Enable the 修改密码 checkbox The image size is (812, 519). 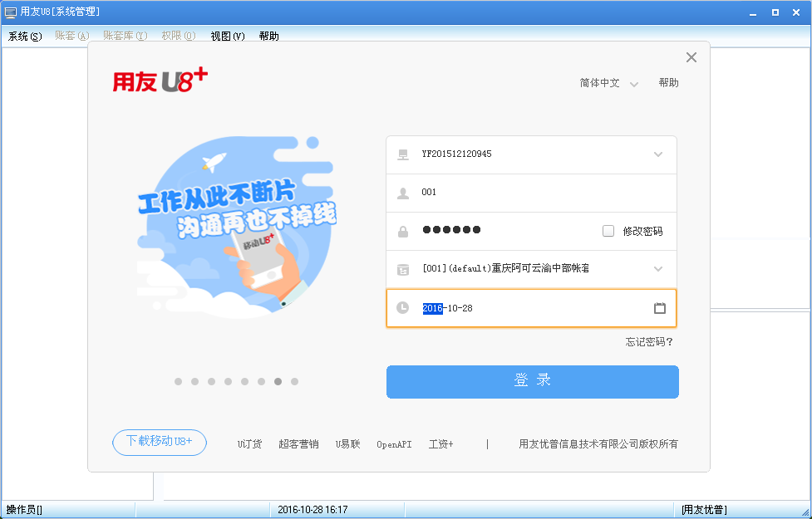(609, 230)
